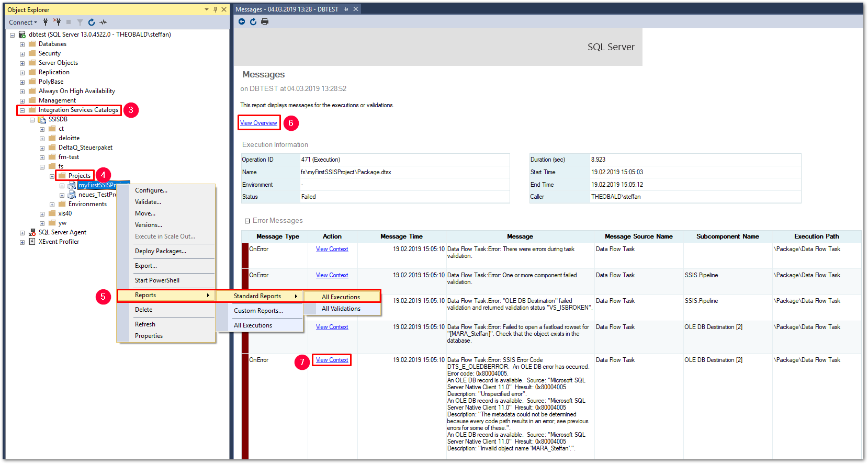Click the blue back arrow in report toolbar
Screen dimensions: 868x464
[x=242, y=21]
